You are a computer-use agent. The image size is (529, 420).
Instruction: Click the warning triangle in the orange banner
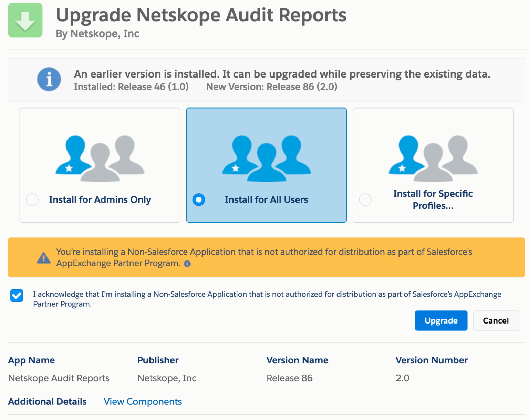coord(43,257)
